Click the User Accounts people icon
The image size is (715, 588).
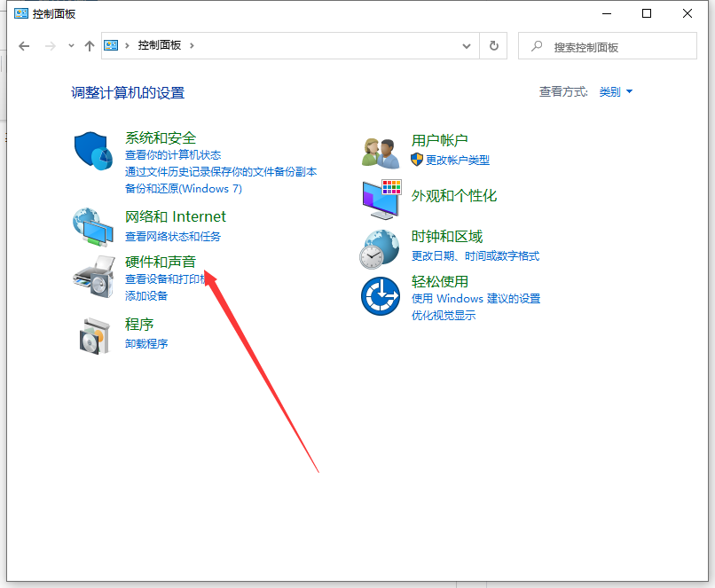381,152
